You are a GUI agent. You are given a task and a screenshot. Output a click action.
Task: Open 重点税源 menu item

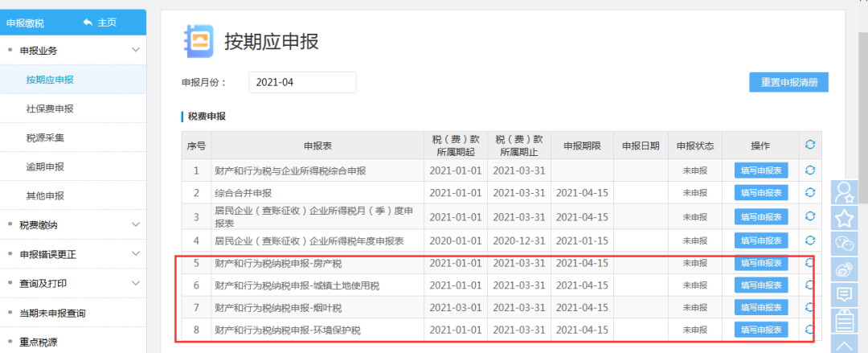pyautogui.click(x=73, y=342)
